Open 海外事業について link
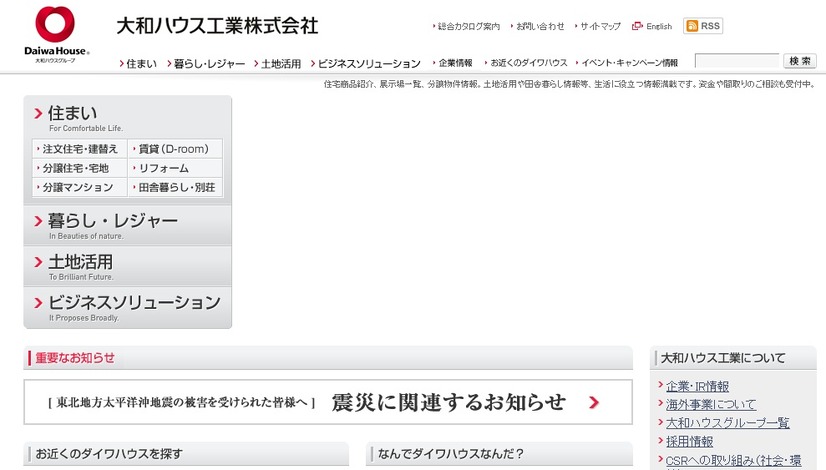This screenshot has height=470, width=826. (x=711, y=405)
